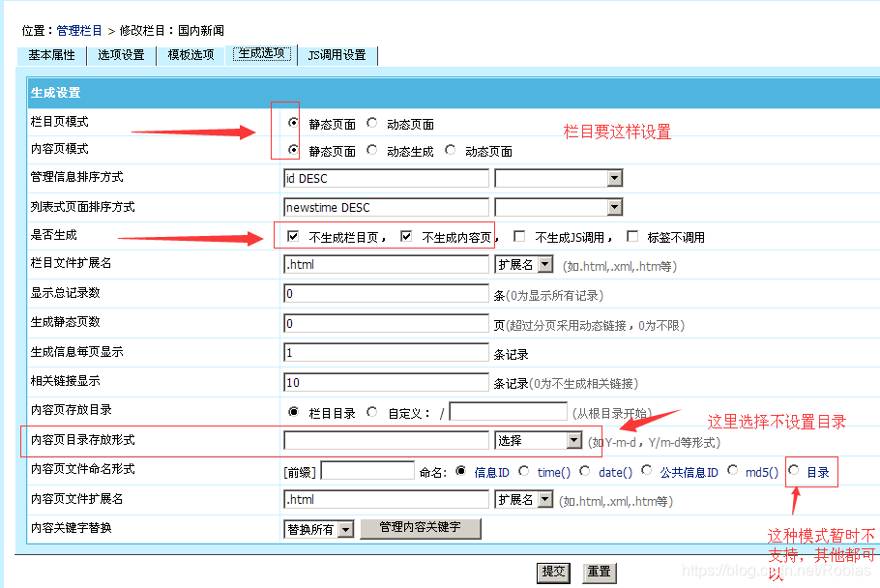Viewport: 880px width, 588px height.
Task: Go to the JS调用设置 tab
Action: (x=337, y=55)
